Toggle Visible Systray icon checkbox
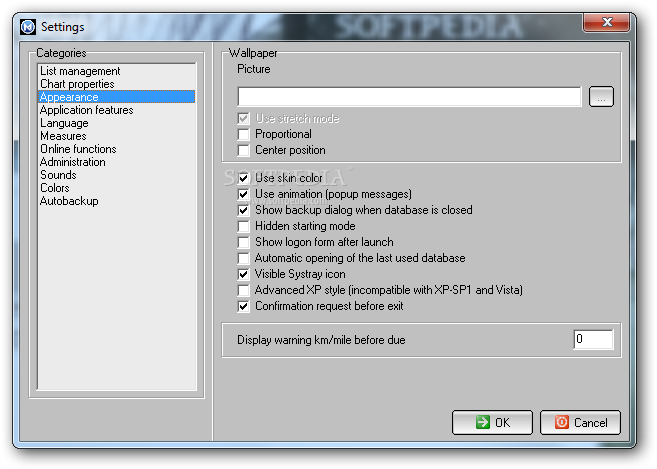Screen dimensions: 657x469 pos(243,274)
